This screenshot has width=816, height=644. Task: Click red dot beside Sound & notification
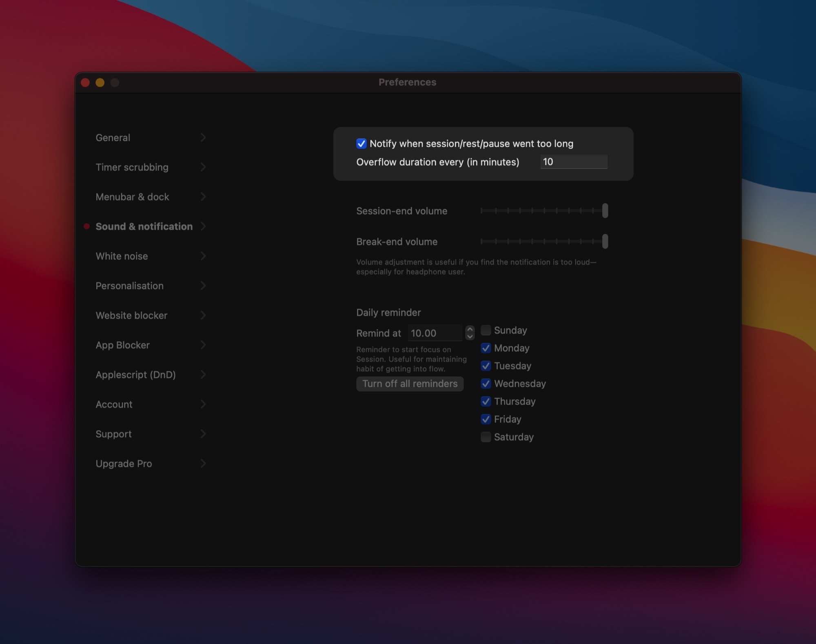click(x=86, y=226)
